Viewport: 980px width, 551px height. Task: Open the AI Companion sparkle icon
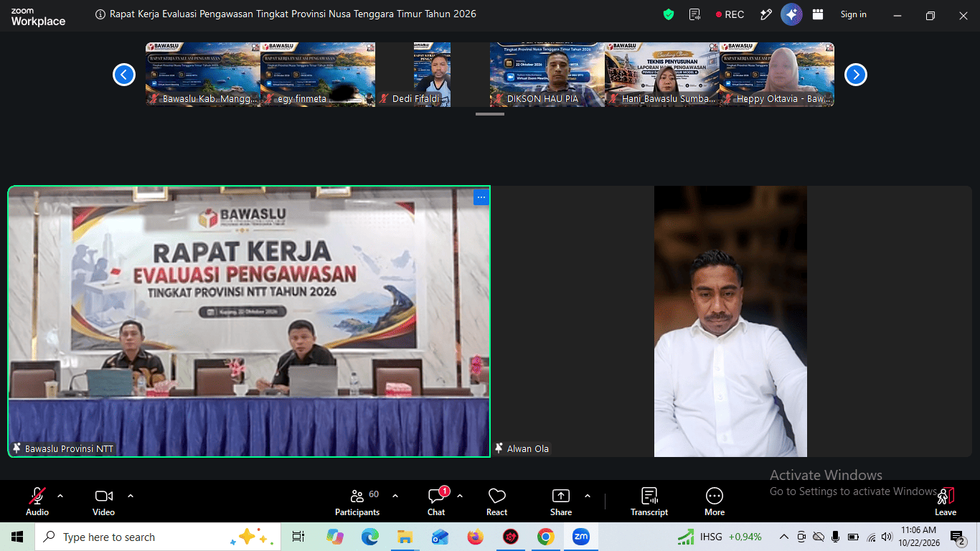point(791,14)
